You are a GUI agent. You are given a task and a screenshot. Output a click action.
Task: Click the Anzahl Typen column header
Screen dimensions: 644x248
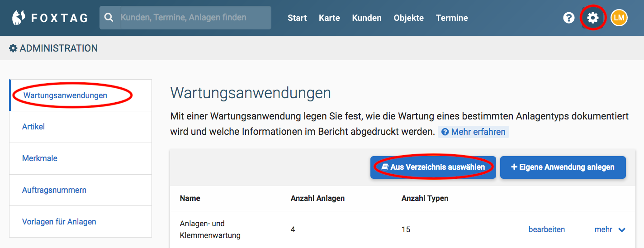tap(425, 198)
